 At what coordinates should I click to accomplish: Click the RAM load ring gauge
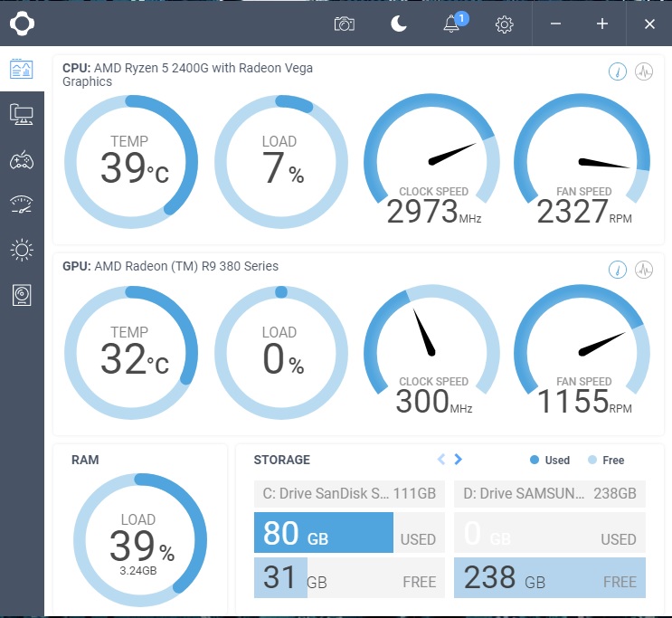(138, 546)
